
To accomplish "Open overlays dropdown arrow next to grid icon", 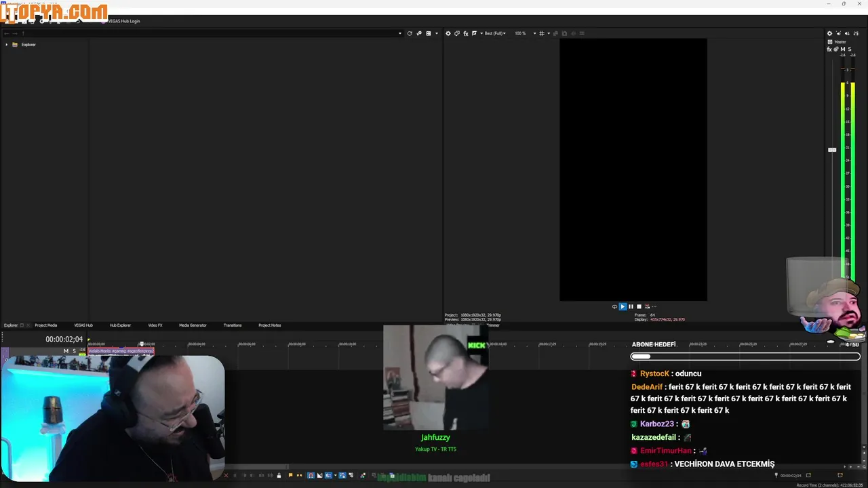I will tap(549, 33).
